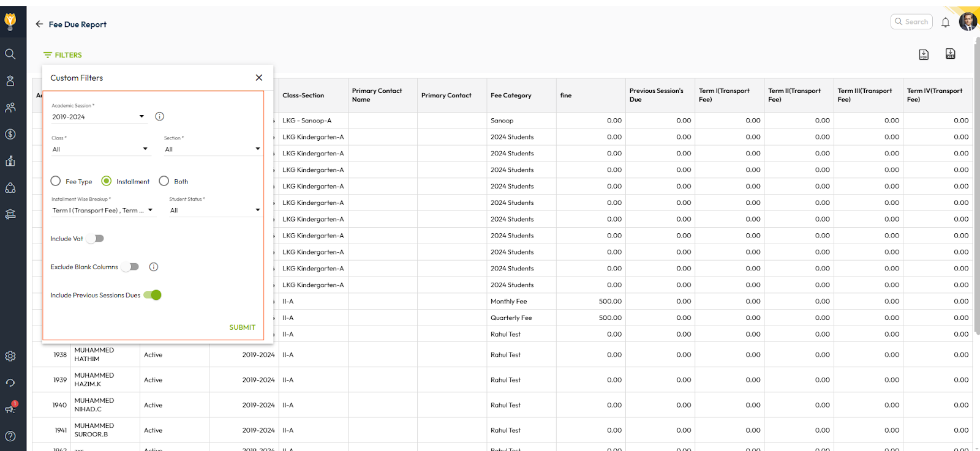Image resolution: width=980 pixels, height=451 pixels.
Task: Click the Search field at top right
Action: pos(911,22)
